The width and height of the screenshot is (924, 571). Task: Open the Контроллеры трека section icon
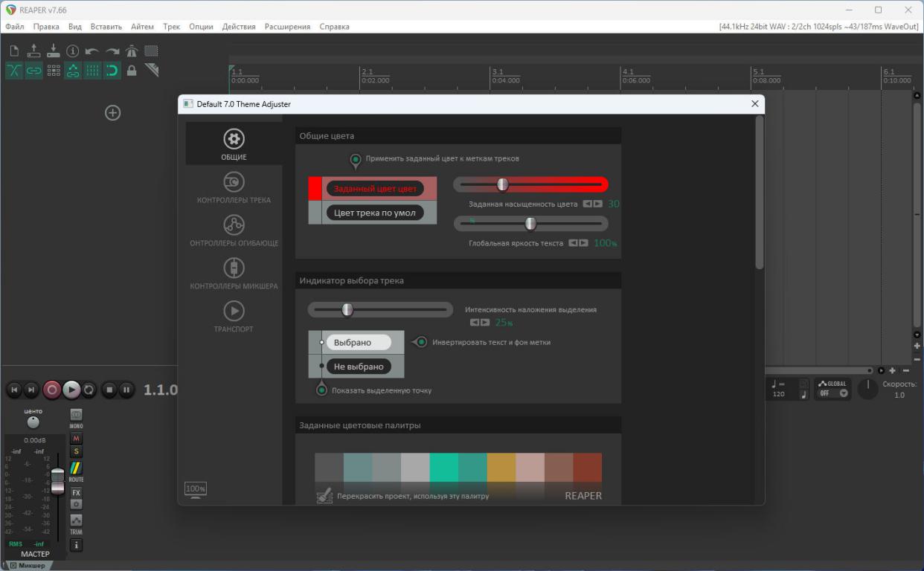pos(234,182)
